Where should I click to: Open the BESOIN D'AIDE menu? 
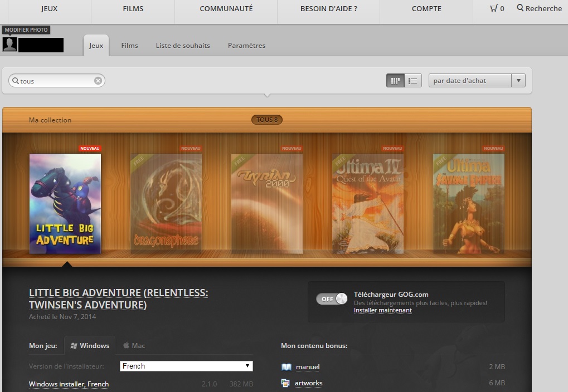[x=328, y=8]
